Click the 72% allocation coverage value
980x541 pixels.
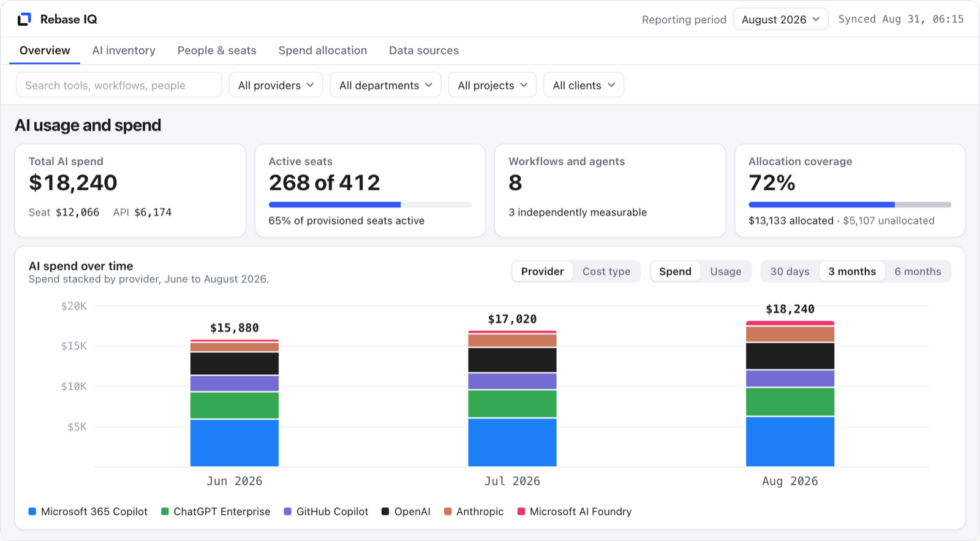(772, 183)
